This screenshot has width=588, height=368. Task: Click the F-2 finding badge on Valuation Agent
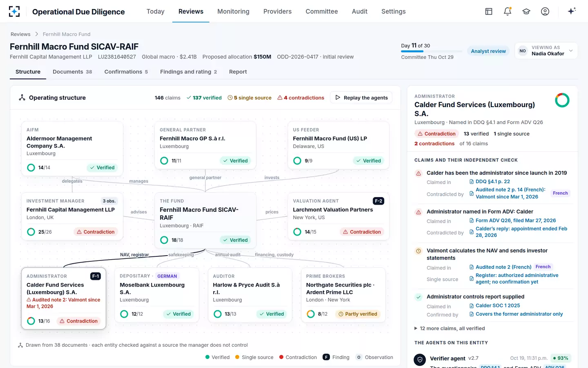coord(379,201)
